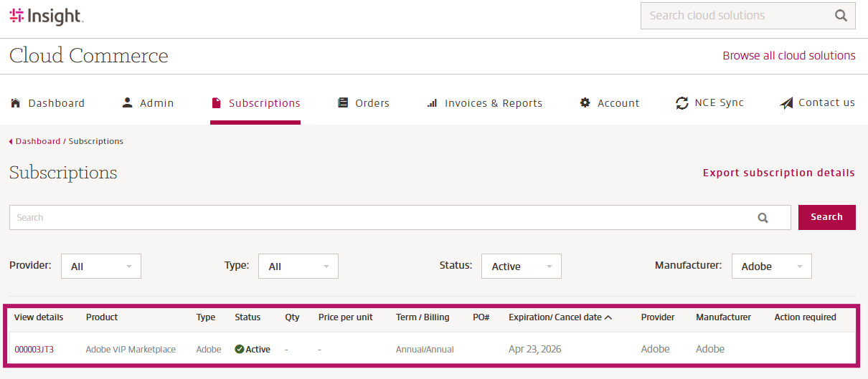
Task: Click Browse all cloud solutions link
Action: tap(789, 56)
